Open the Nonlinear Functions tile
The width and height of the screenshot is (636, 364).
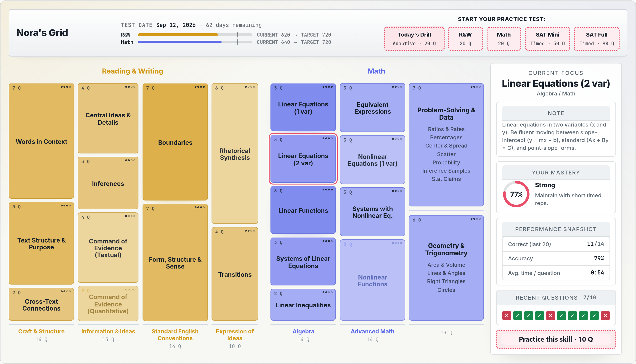pyautogui.click(x=372, y=280)
